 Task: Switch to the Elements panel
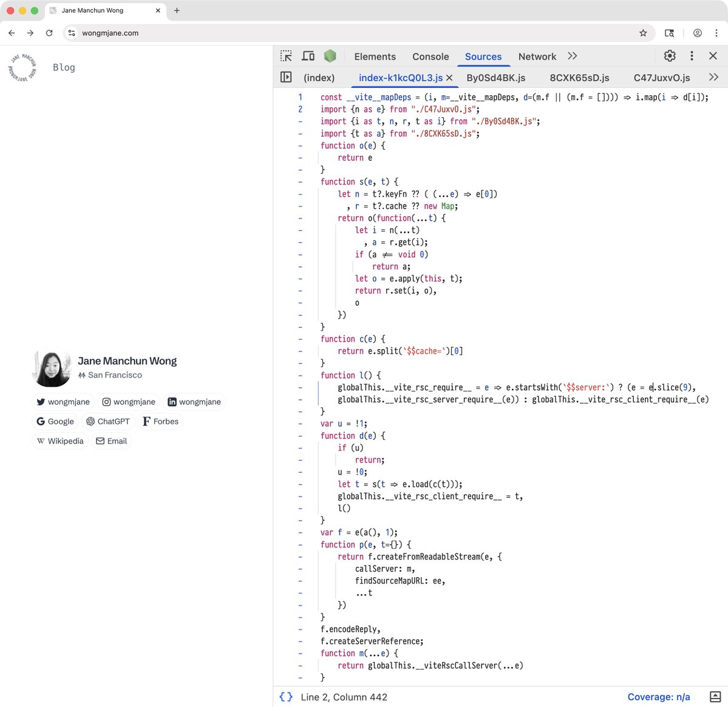click(375, 56)
